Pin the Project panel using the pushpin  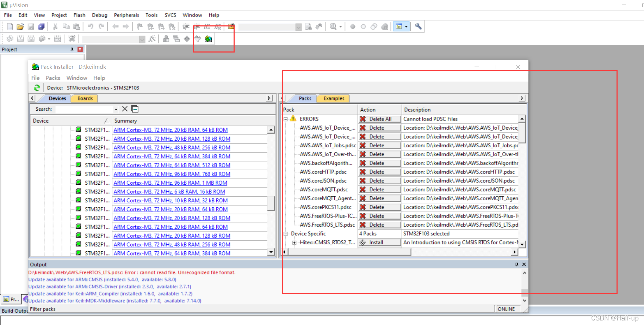tap(72, 49)
